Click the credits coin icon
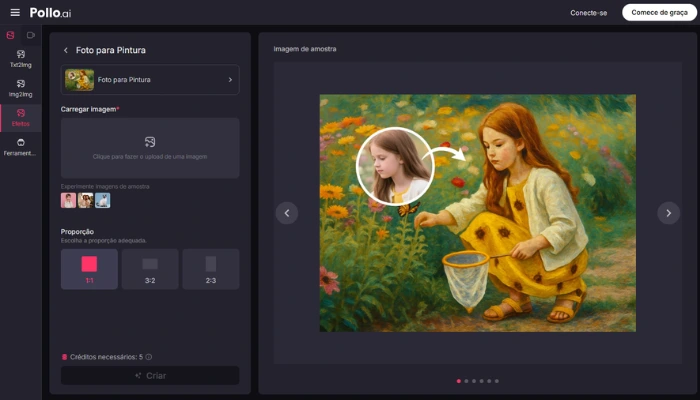 (64, 357)
